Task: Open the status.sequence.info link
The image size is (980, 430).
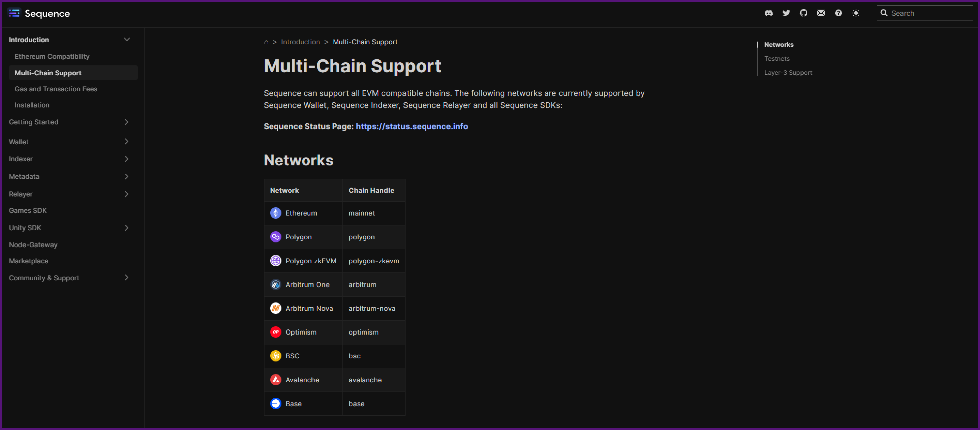Action: point(412,126)
